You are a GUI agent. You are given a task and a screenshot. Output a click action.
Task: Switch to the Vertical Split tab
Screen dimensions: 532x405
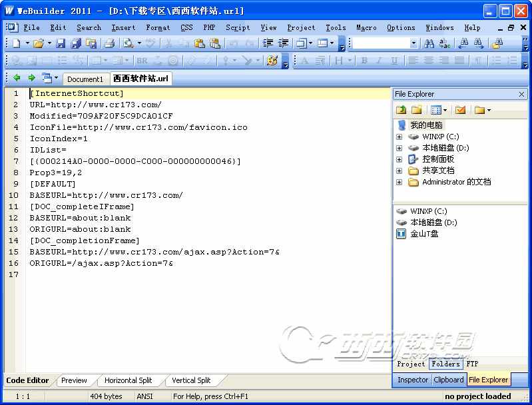(x=191, y=380)
